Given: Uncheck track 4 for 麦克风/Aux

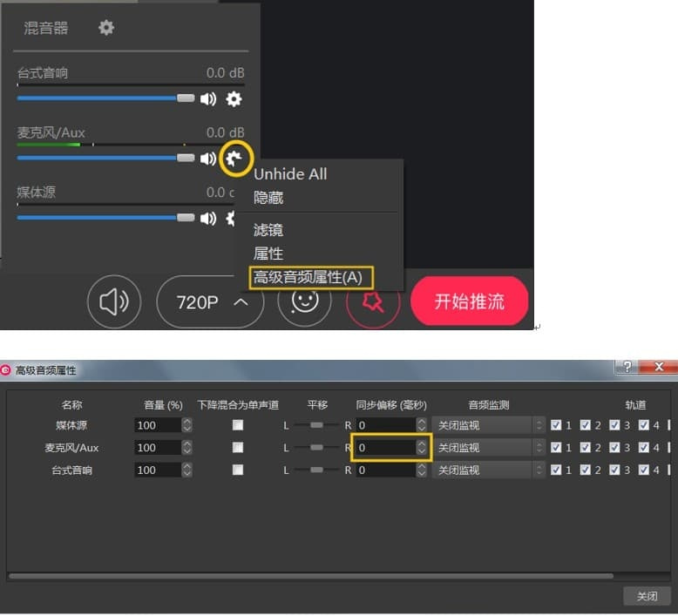Looking at the screenshot, I should tap(644, 448).
